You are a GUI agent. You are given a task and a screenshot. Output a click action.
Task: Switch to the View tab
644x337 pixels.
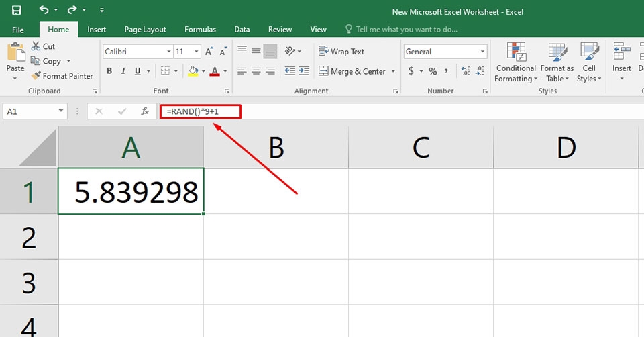point(318,30)
